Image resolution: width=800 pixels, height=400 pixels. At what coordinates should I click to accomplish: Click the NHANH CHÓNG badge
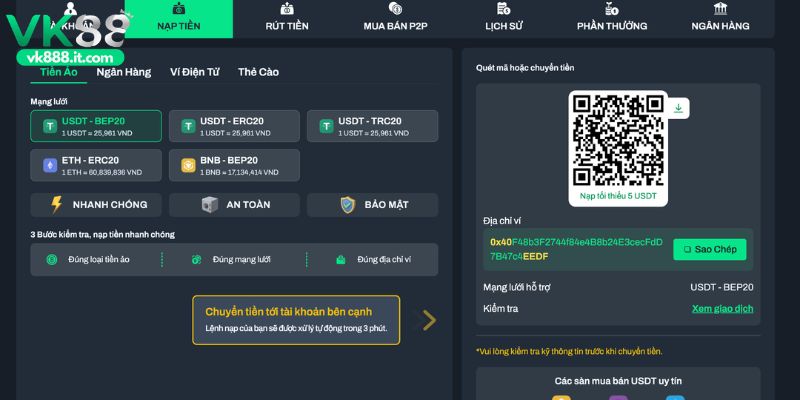pyautogui.click(x=96, y=205)
